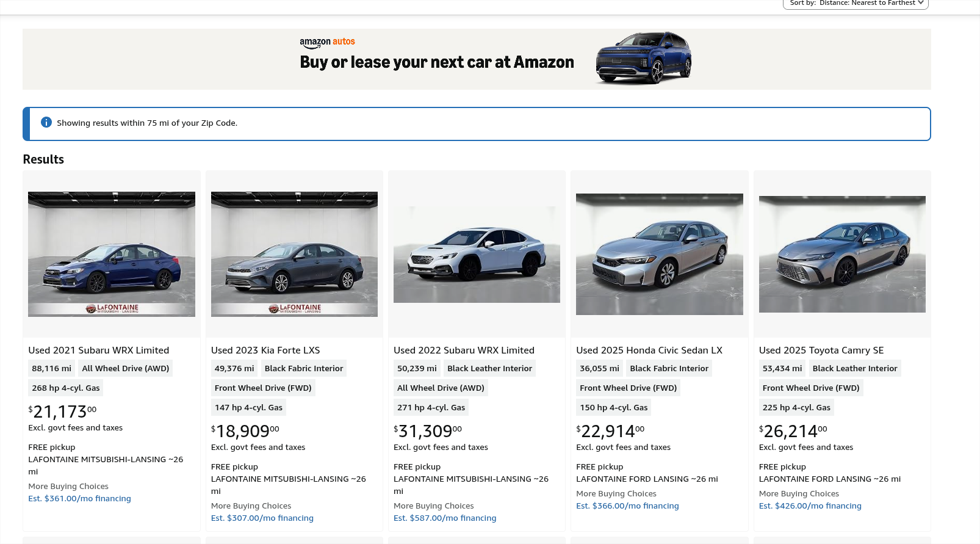
Task: Open Est. $587.00/mo financing link
Action: click(x=445, y=518)
